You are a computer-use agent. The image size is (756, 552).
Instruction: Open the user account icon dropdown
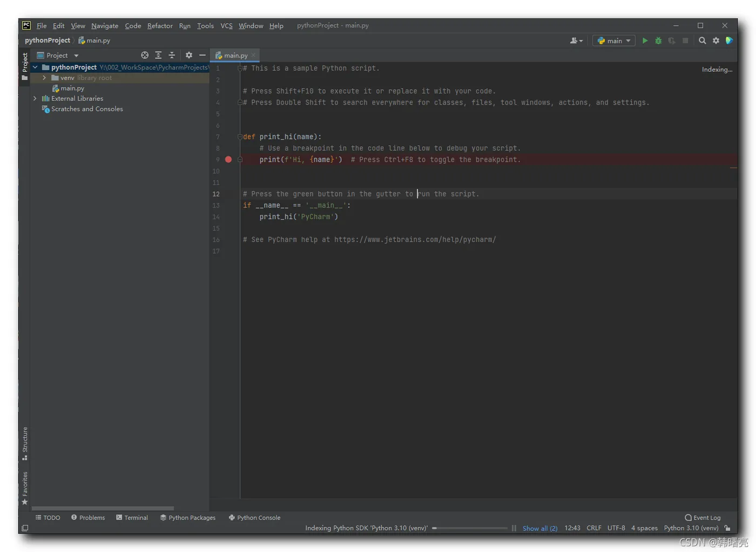point(576,41)
